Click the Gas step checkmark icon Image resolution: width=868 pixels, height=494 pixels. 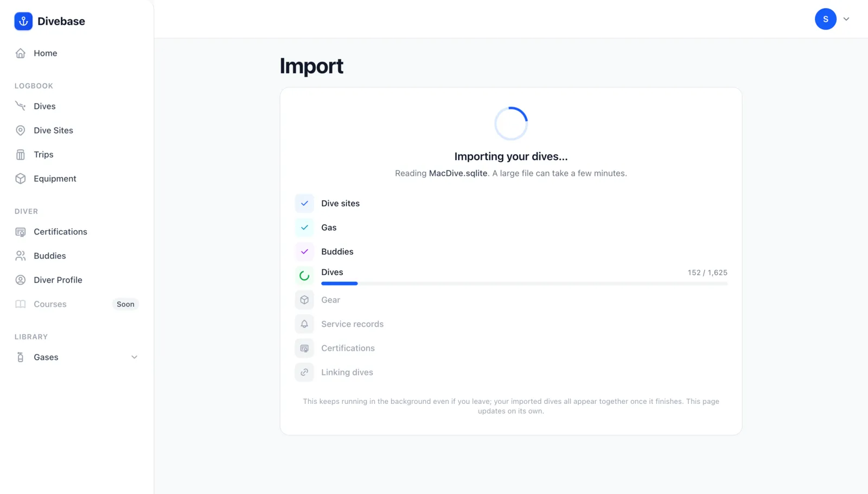(304, 227)
